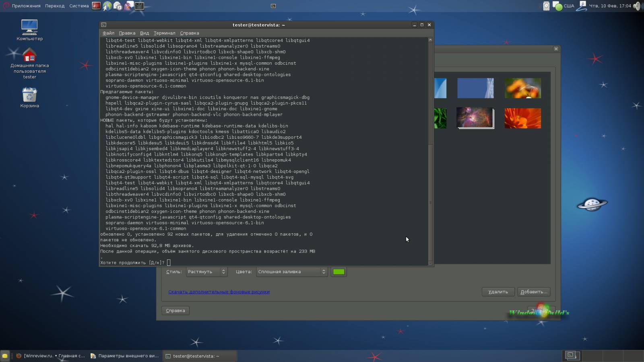
Task: Open the Компьютер desktop icon
Action: (29, 30)
